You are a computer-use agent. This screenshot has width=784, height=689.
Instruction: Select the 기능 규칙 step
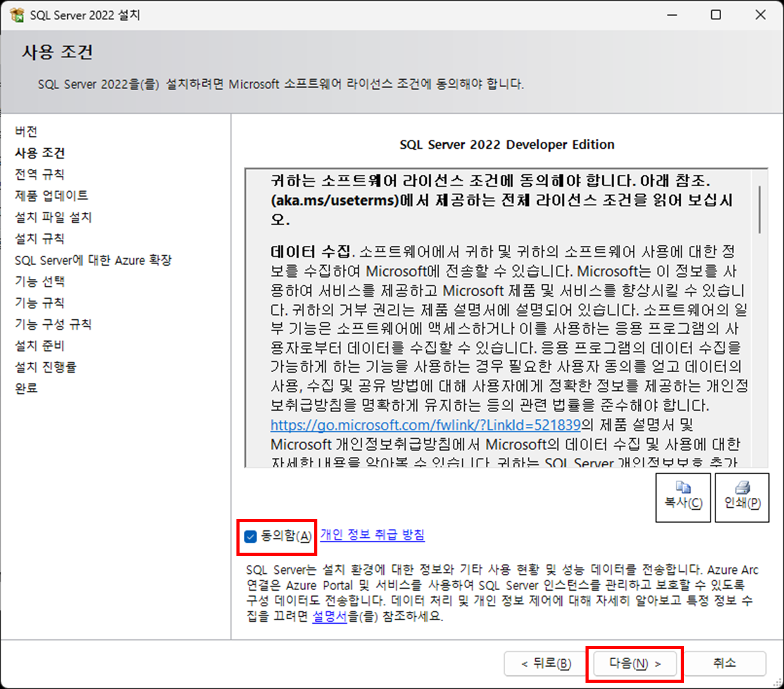pyautogui.click(x=39, y=302)
